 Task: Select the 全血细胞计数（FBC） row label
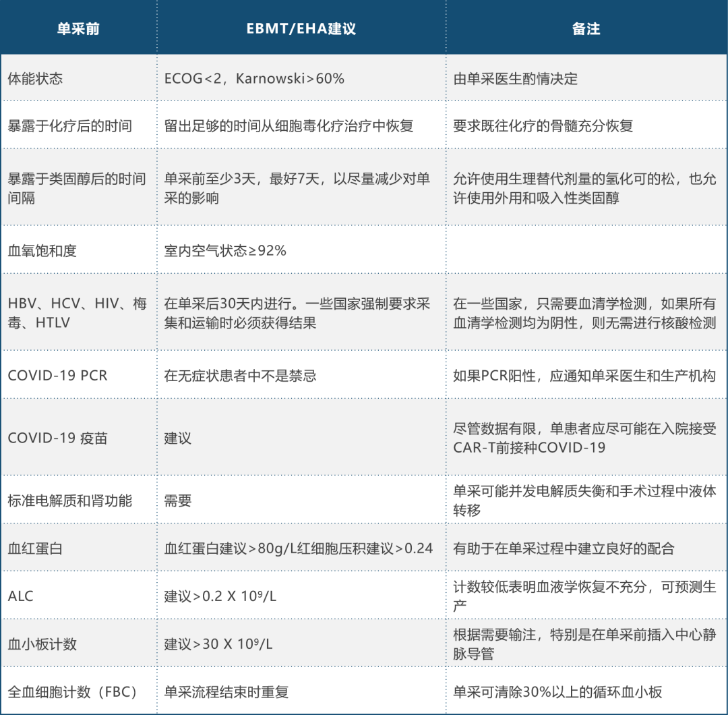(73, 692)
